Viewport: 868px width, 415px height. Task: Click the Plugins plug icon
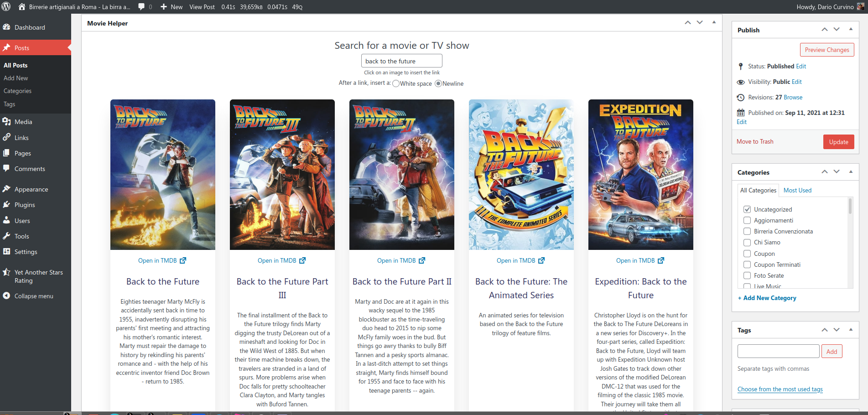coord(6,205)
